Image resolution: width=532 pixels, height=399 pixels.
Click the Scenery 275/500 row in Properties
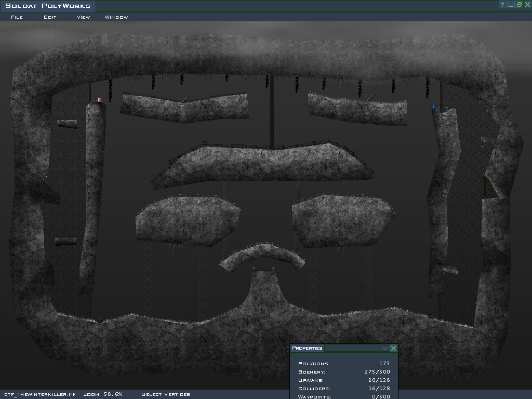click(343, 372)
